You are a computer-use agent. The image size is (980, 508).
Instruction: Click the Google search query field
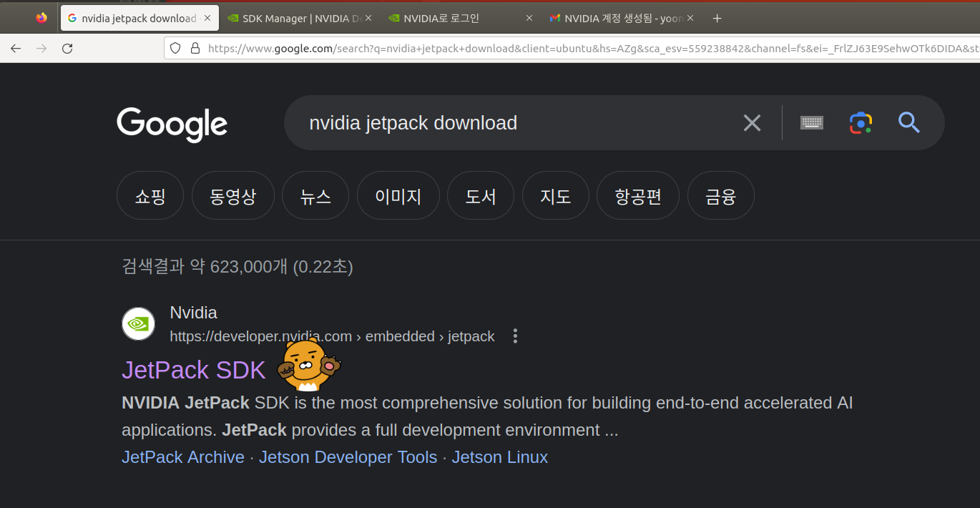coord(515,123)
